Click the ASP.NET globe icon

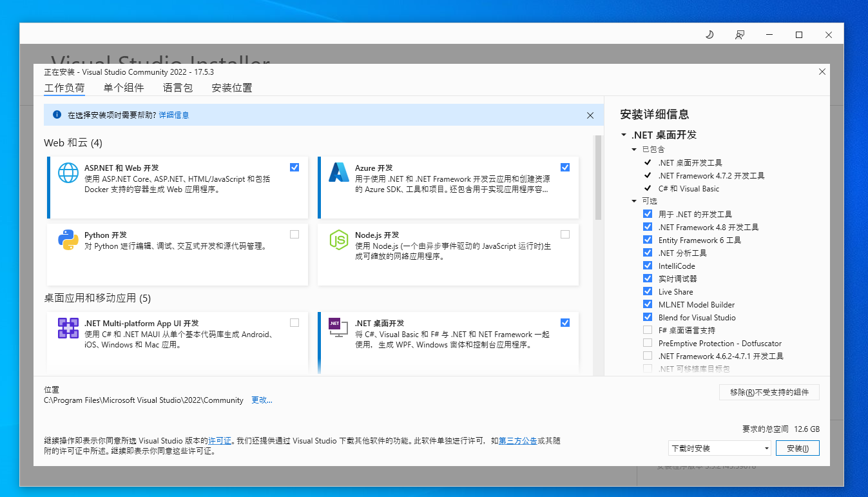tap(68, 173)
